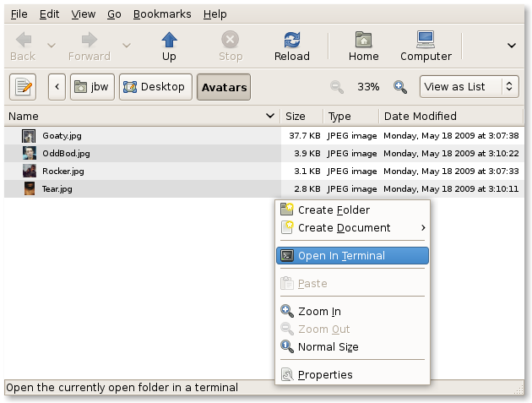Select Properties in the context menu
The height and width of the screenshot is (403, 532).
(325, 375)
